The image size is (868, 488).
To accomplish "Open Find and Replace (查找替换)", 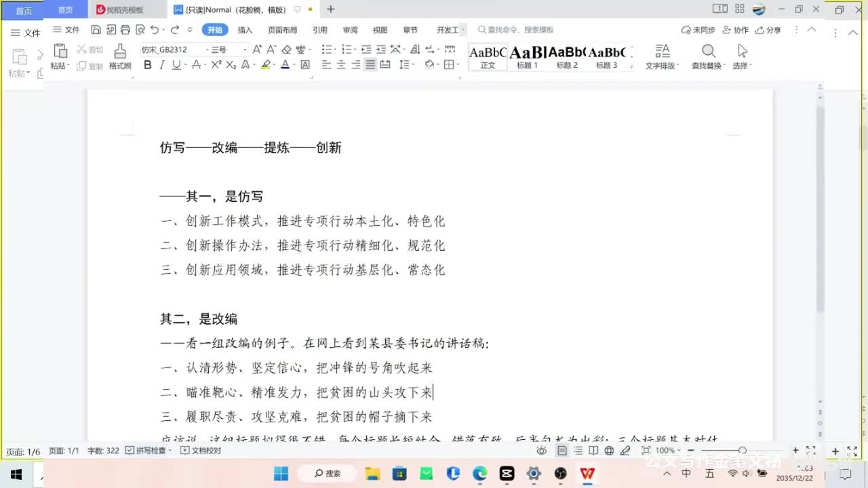I will click(709, 57).
